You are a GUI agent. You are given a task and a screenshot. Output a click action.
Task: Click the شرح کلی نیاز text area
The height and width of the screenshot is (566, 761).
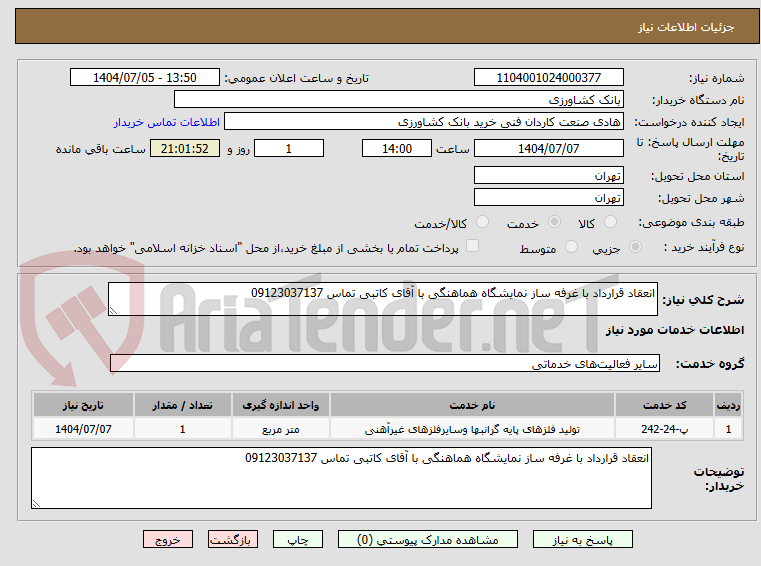(382, 299)
